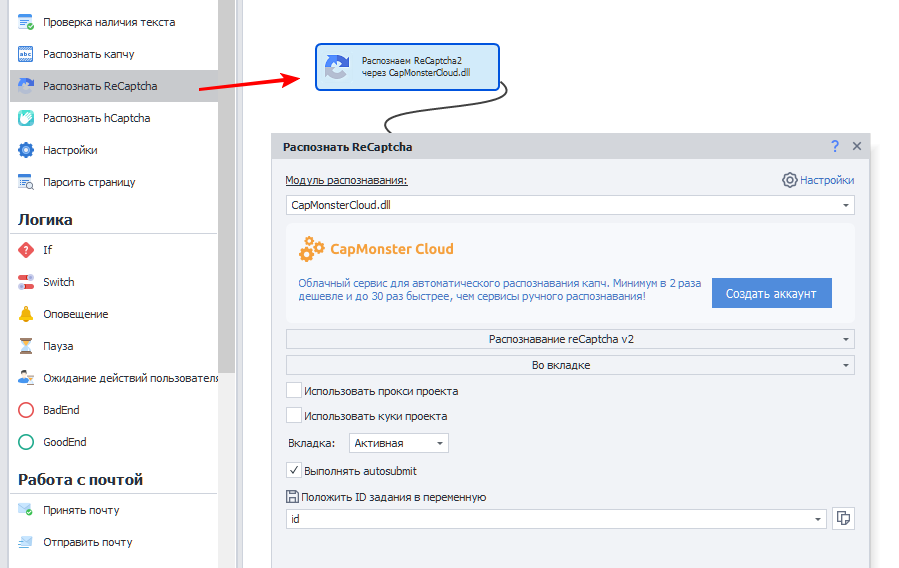Click the Парсить страницу icon
Screen dimensions: 899x568
[26, 182]
